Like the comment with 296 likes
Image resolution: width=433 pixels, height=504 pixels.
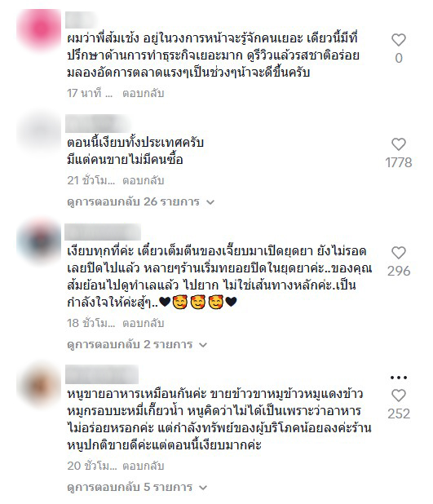coord(399,253)
